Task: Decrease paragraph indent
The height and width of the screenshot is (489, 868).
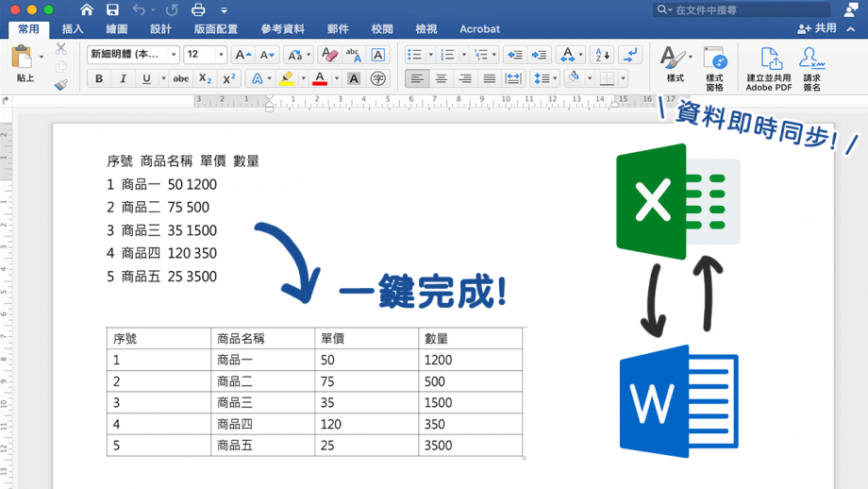Action: pos(515,54)
